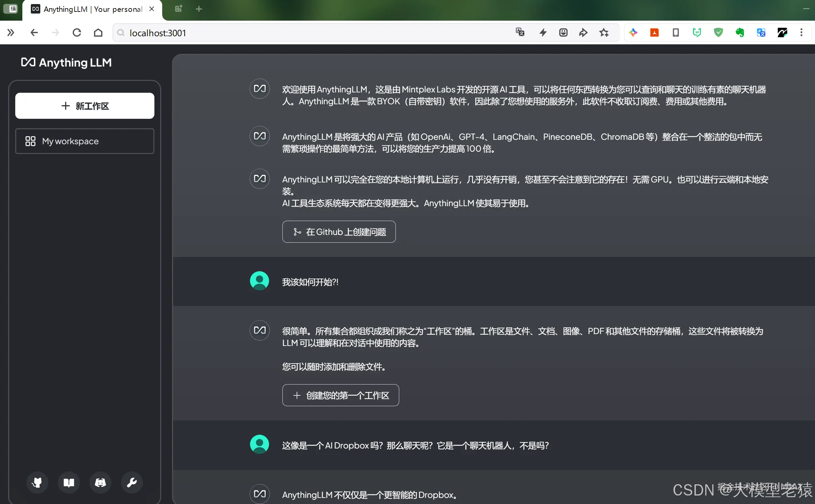Click the screenshot face icon in the address bar
This screenshot has width=815, height=504.
click(563, 32)
